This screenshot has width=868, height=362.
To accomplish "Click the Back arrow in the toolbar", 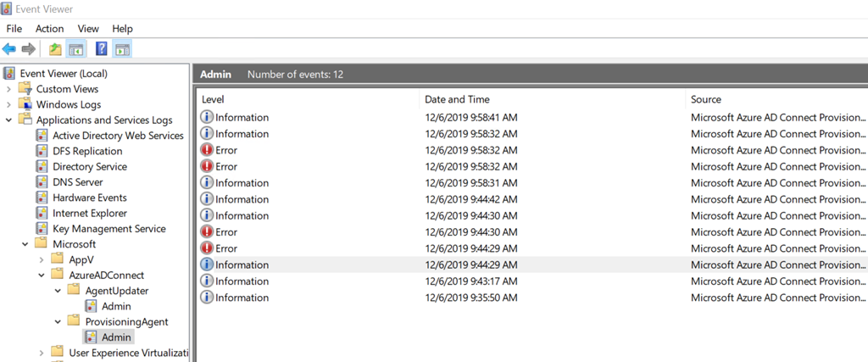I will (x=9, y=49).
